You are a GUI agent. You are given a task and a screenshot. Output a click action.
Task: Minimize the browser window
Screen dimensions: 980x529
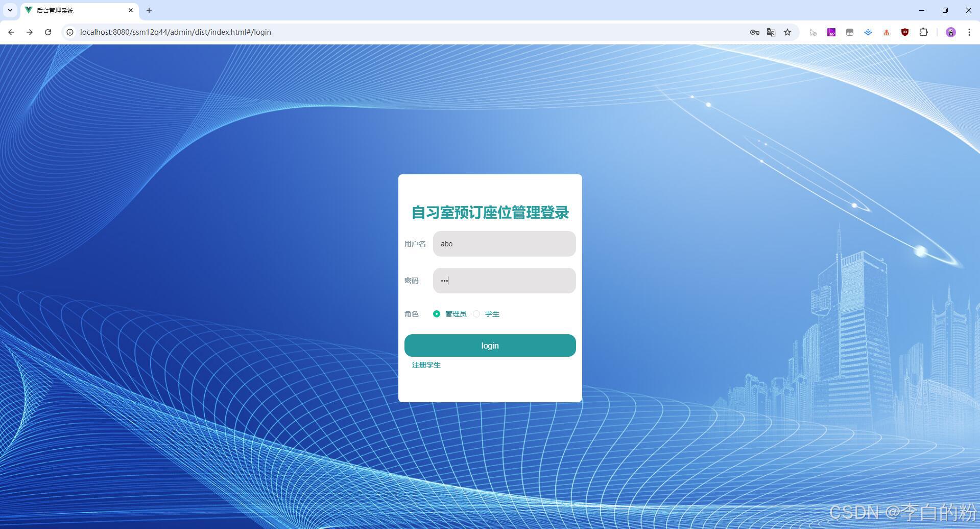tap(922, 10)
